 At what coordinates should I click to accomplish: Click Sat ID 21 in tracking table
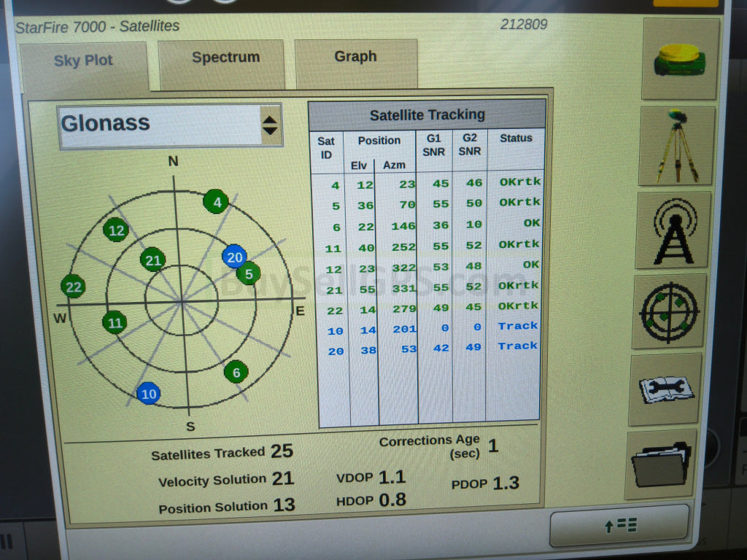(x=334, y=290)
